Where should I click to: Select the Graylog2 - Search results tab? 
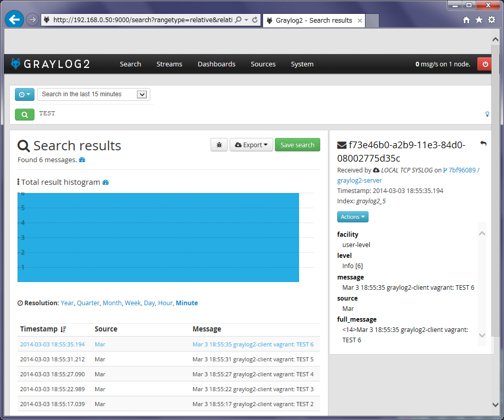click(x=314, y=21)
